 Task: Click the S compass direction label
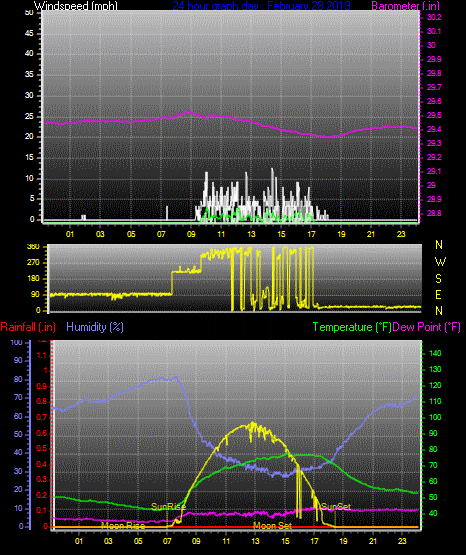point(438,279)
